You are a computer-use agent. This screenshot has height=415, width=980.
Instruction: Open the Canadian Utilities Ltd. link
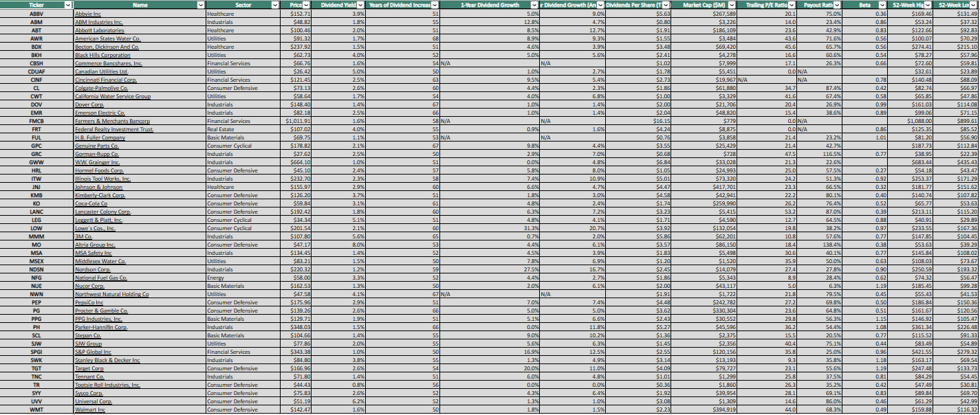102,71
